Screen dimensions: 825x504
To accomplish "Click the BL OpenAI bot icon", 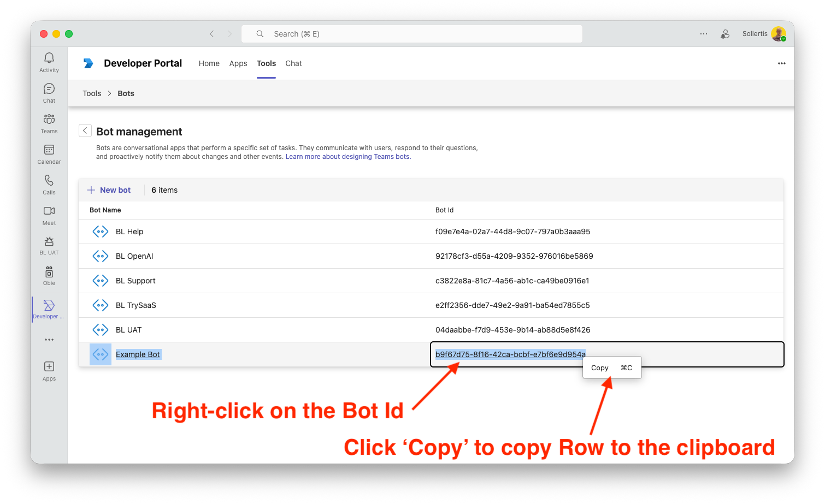I will [101, 256].
